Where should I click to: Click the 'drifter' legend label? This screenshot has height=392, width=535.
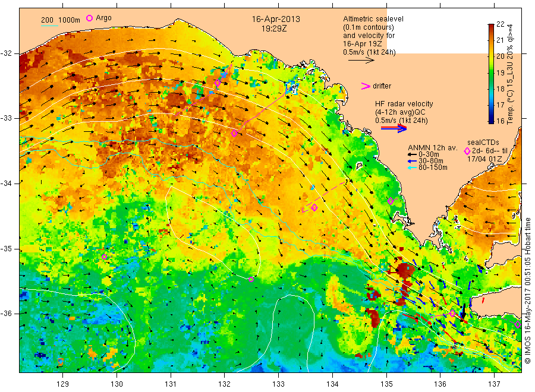382,86
